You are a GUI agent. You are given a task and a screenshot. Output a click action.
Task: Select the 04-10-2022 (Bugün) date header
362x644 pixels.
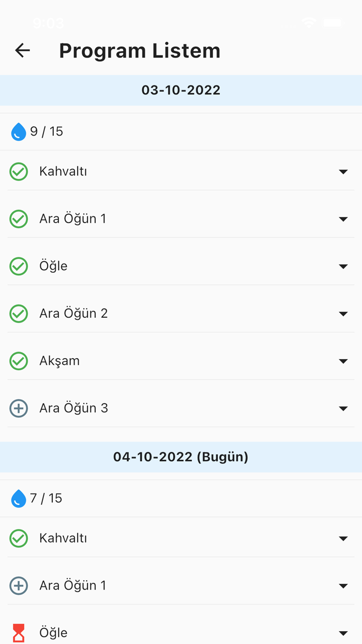(x=181, y=457)
